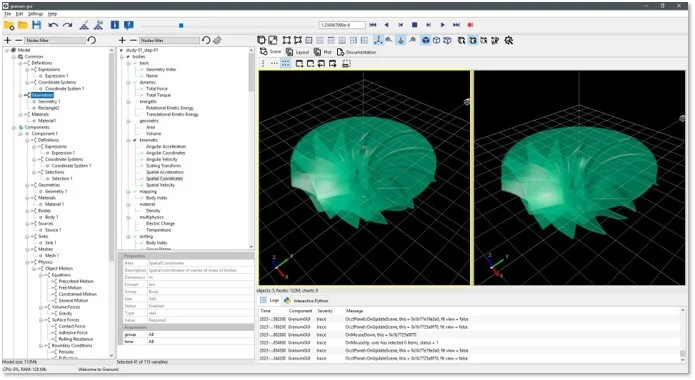Click refresh icon beside Model tree filter
Image resolution: width=695 pixels, height=380 pixels.
point(92,40)
